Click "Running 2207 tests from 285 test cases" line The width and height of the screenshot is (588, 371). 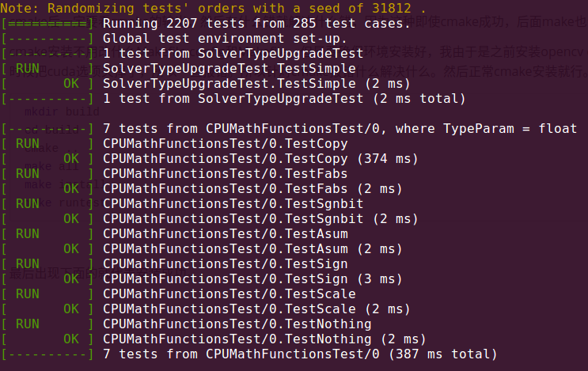click(256, 23)
